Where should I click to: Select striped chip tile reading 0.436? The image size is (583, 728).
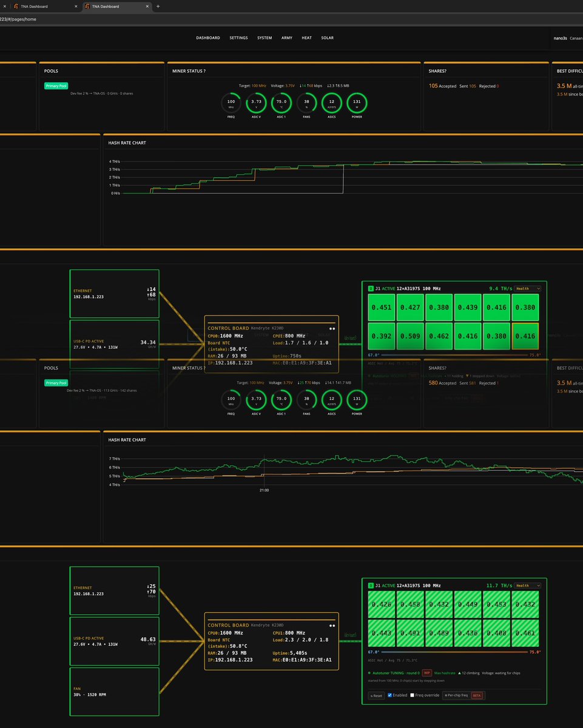tap(468, 633)
